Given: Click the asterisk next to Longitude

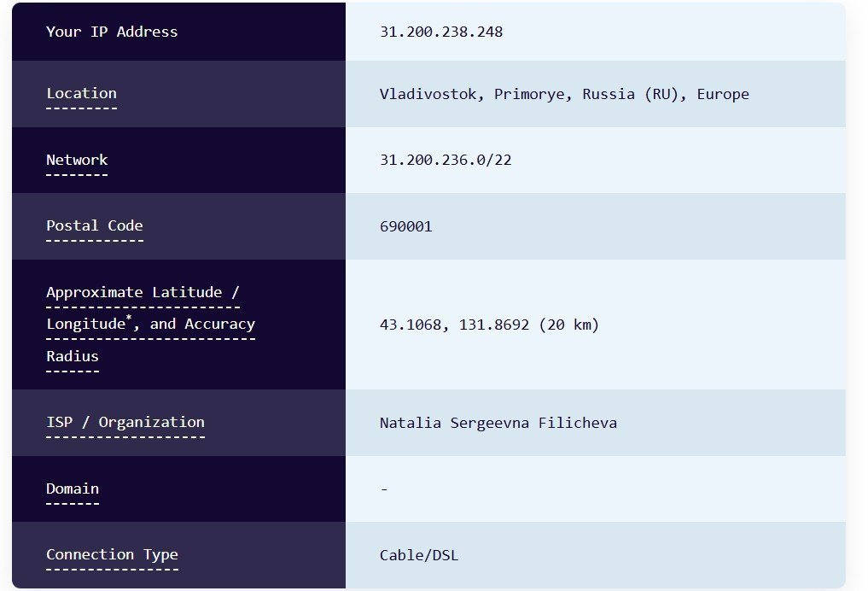Looking at the screenshot, I should 129,319.
